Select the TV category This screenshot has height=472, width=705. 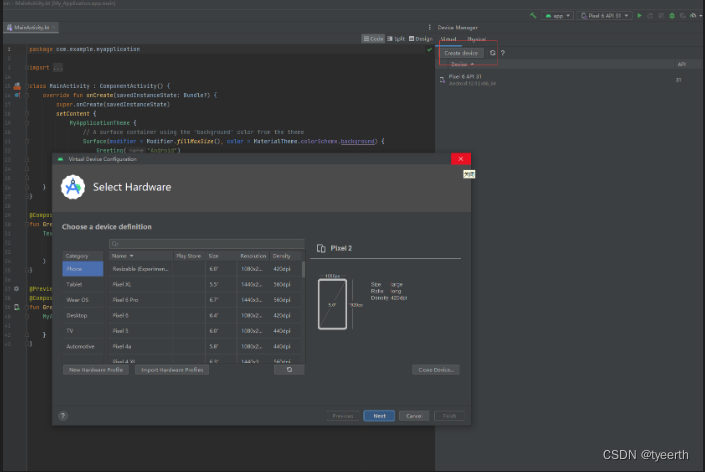tap(83, 331)
